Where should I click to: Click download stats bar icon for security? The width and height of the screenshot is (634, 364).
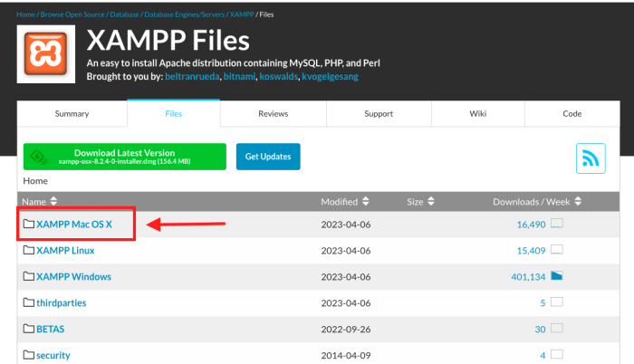click(557, 354)
